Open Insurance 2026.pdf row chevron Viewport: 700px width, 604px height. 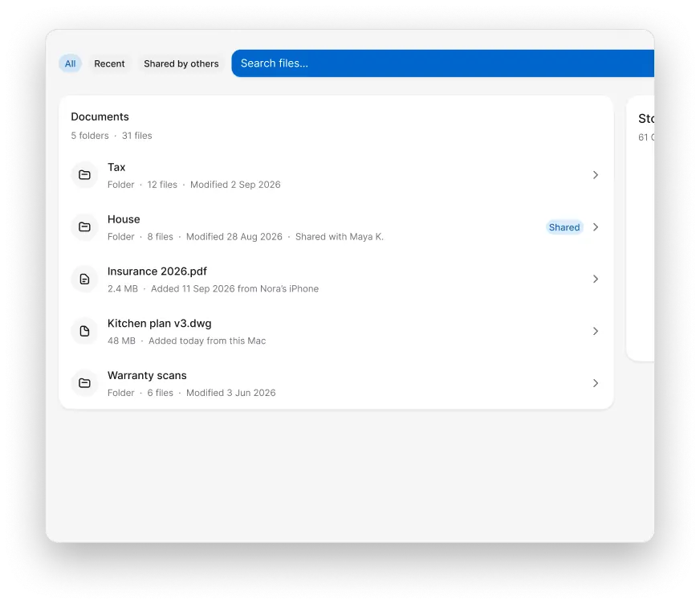[x=595, y=280]
